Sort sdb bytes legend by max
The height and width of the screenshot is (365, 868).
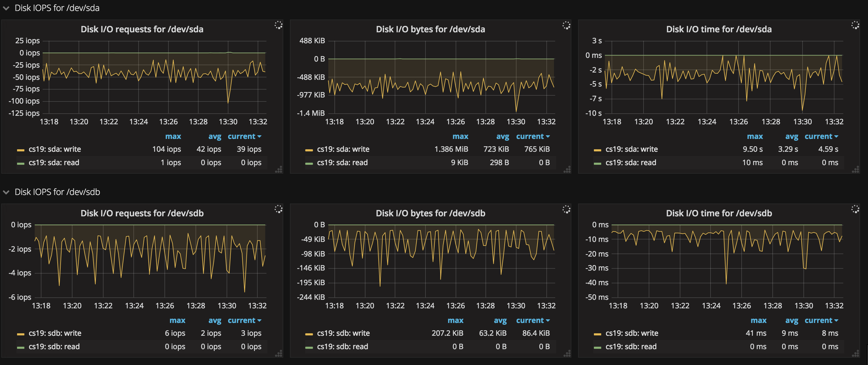pos(455,321)
